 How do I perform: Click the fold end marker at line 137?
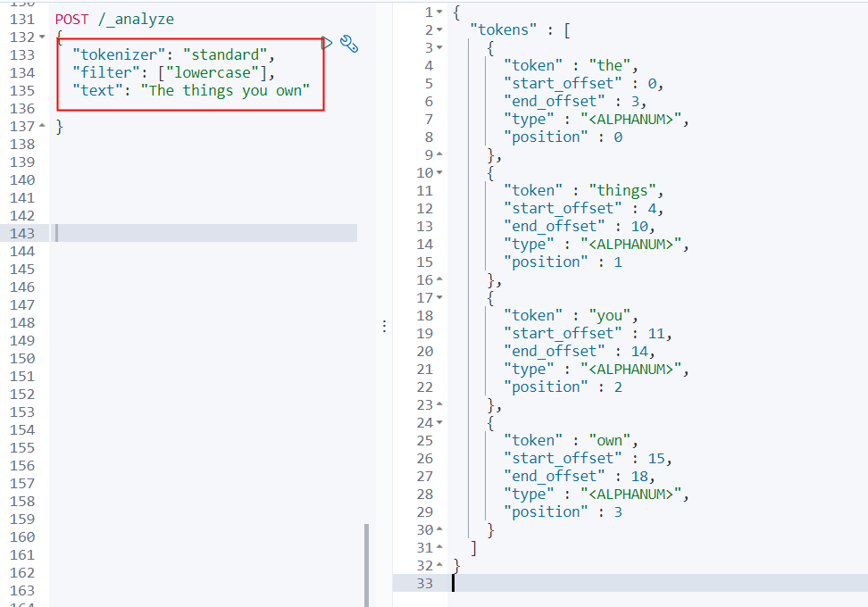tap(43, 127)
